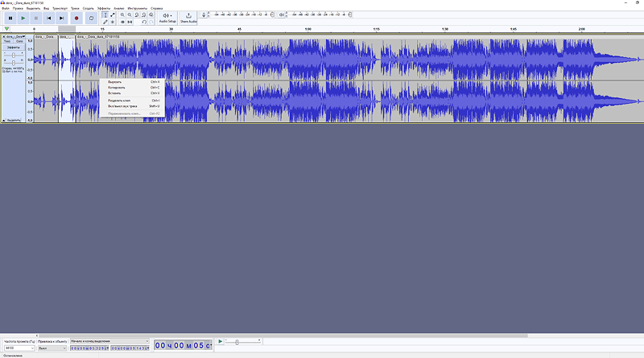The height and width of the screenshot is (358, 644).
Task: Open the Анализ menu
Action: coord(118,8)
